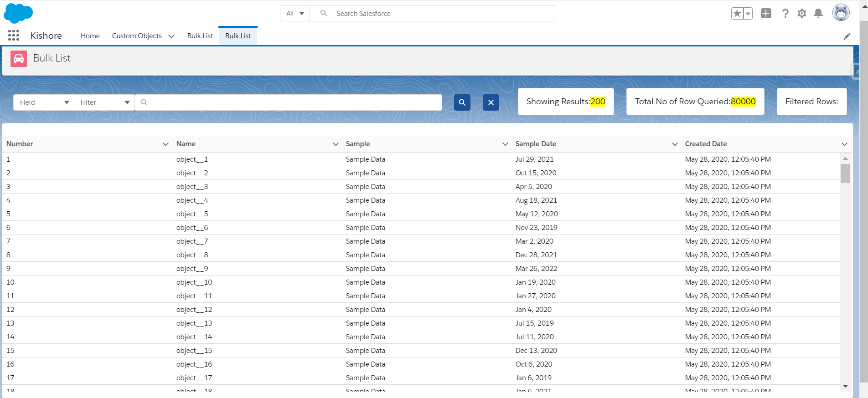Open the Custom Objects tab
This screenshot has height=398, width=868.
coord(137,36)
